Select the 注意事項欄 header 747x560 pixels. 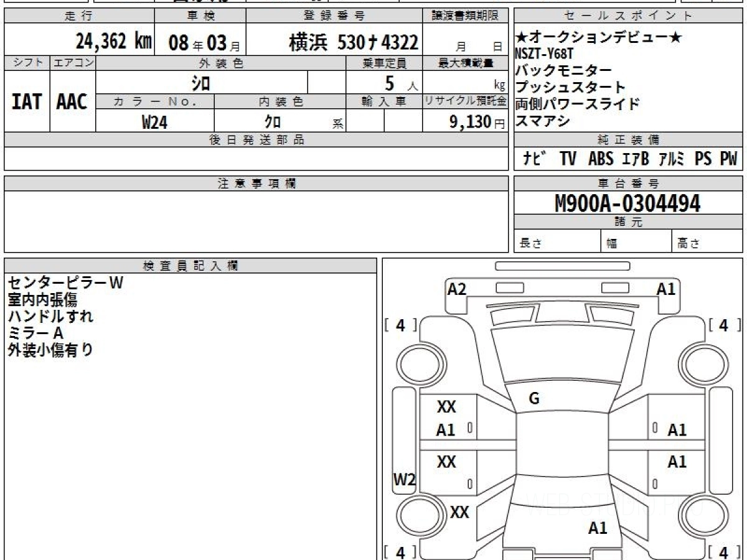click(x=256, y=184)
